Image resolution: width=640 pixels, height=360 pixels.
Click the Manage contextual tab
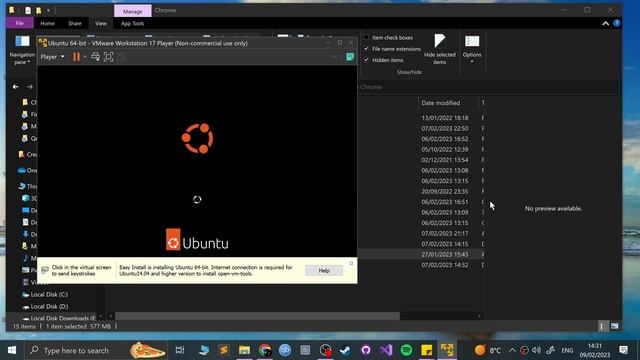133,11
